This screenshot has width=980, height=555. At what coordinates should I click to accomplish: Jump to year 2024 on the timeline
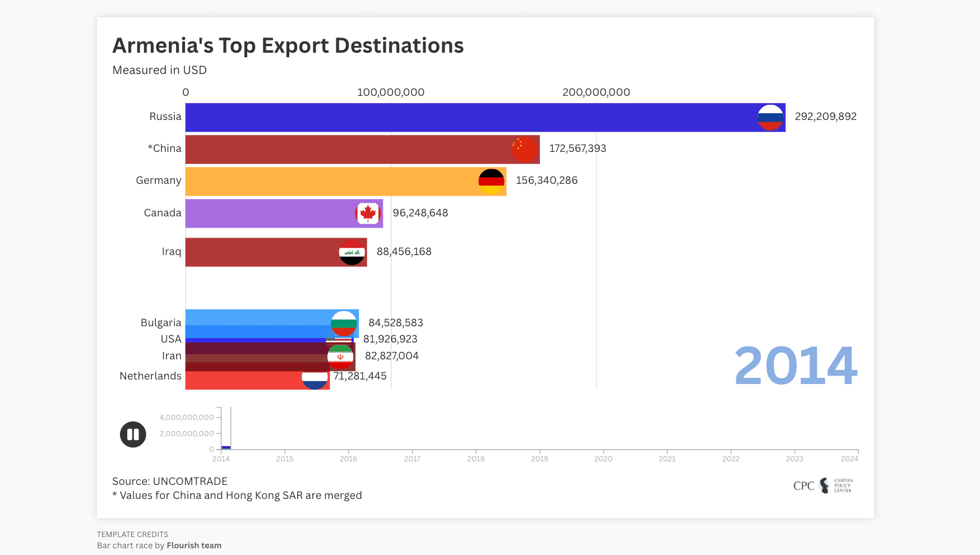click(x=850, y=458)
